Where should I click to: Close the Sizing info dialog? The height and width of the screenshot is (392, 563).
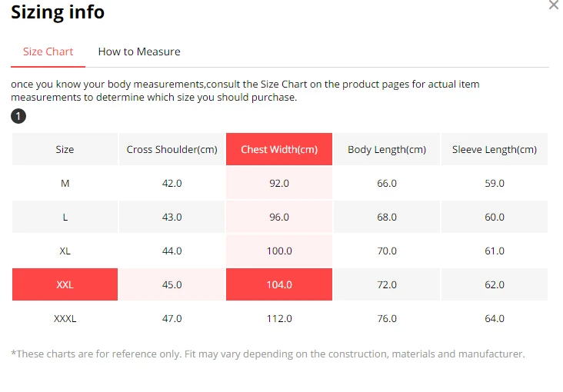point(555,5)
